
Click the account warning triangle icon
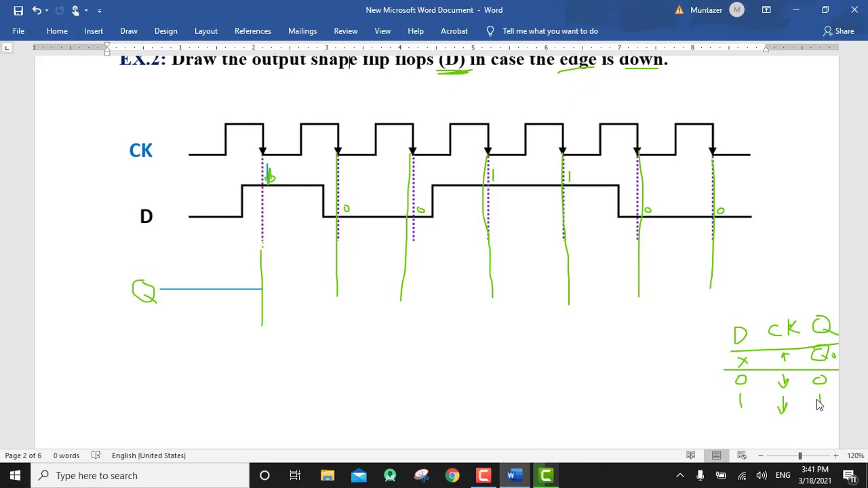[679, 10]
